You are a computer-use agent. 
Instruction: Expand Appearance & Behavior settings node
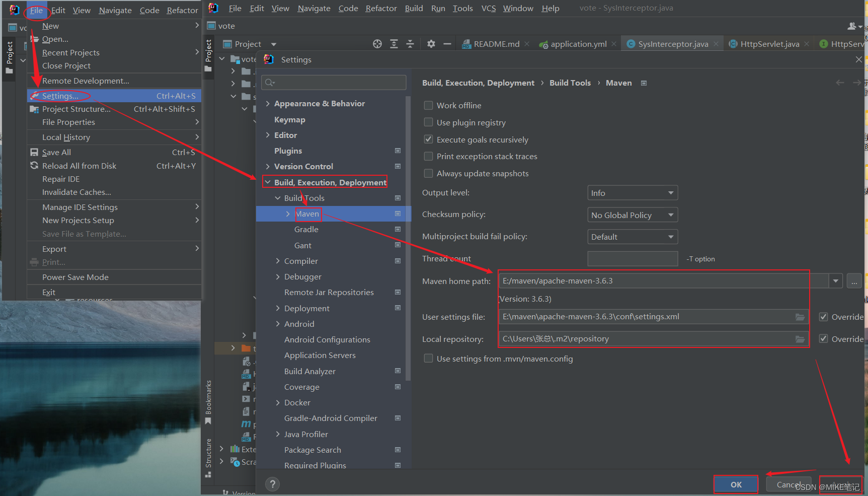click(x=268, y=103)
